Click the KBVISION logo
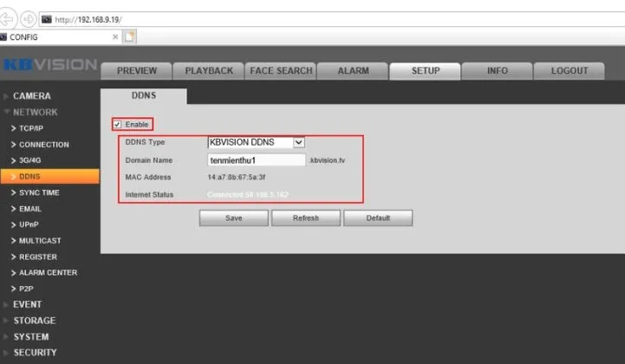The image size is (625, 364). point(49,65)
